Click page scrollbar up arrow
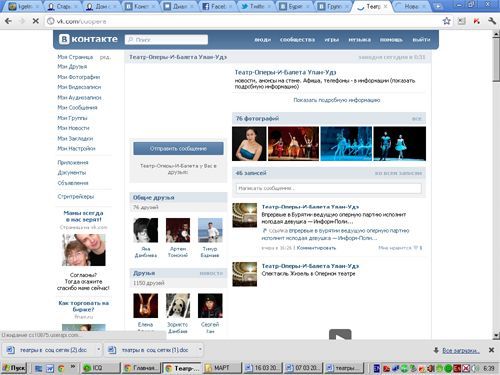 pos(496,34)
